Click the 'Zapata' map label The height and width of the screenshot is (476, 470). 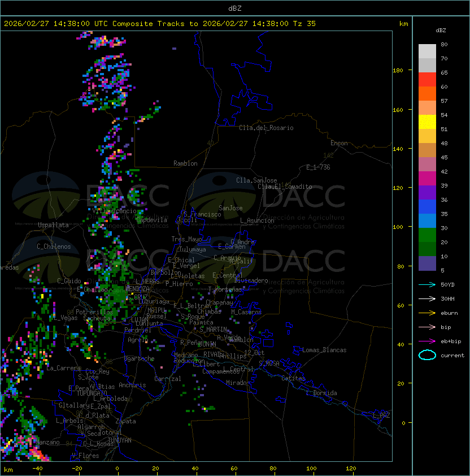coord(125,421)
